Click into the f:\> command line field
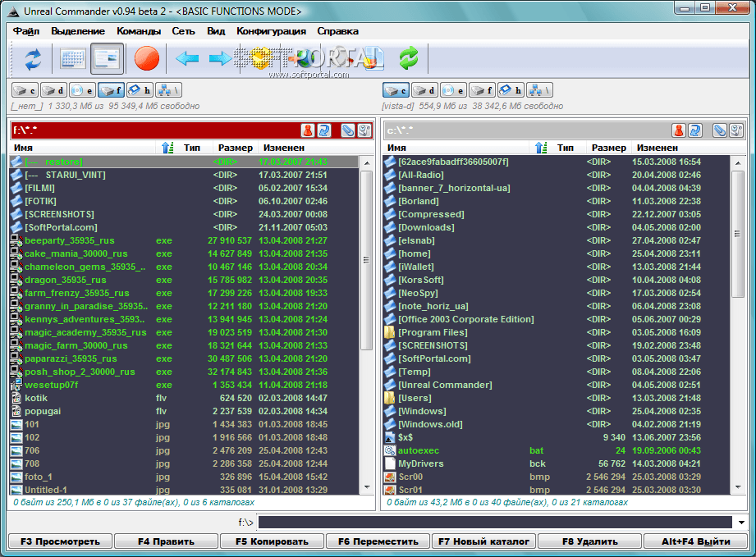Image resolution: width=756 pixels, height=557 pixels. [x=495, y=523]
